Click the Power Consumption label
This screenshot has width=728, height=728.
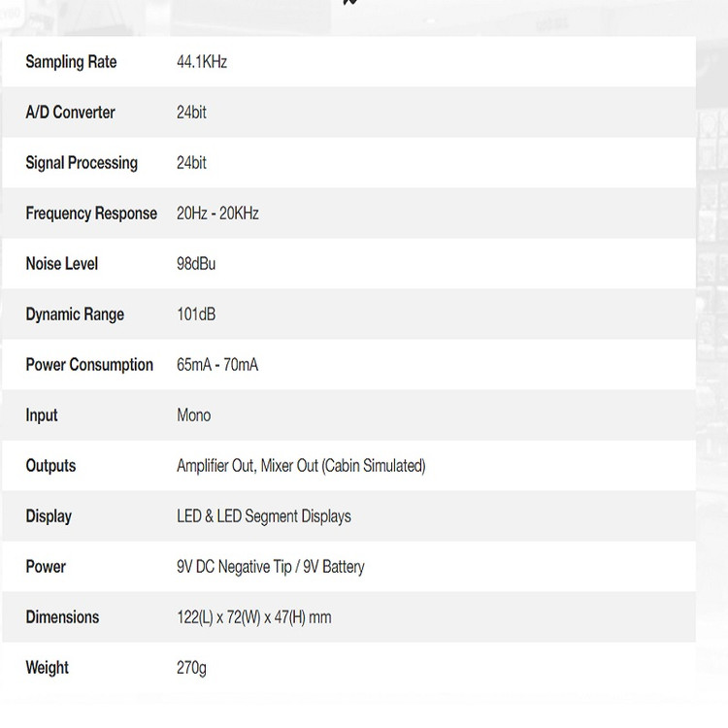89,365
